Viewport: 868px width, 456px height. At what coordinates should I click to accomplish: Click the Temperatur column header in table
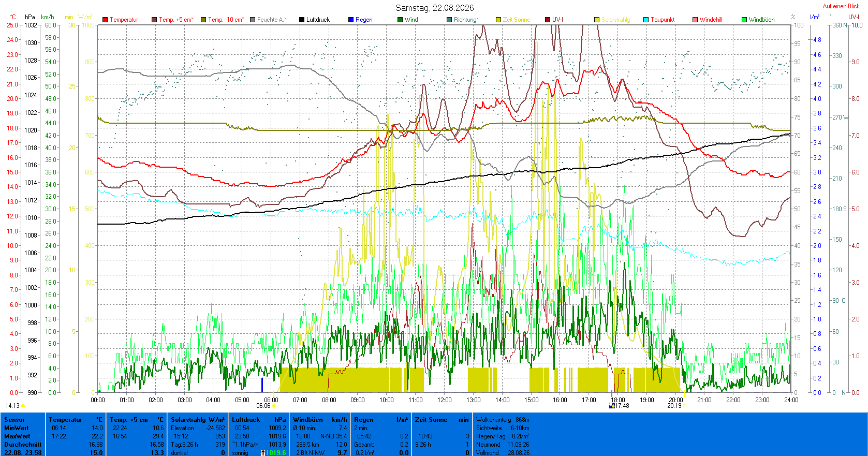point(66,420)
